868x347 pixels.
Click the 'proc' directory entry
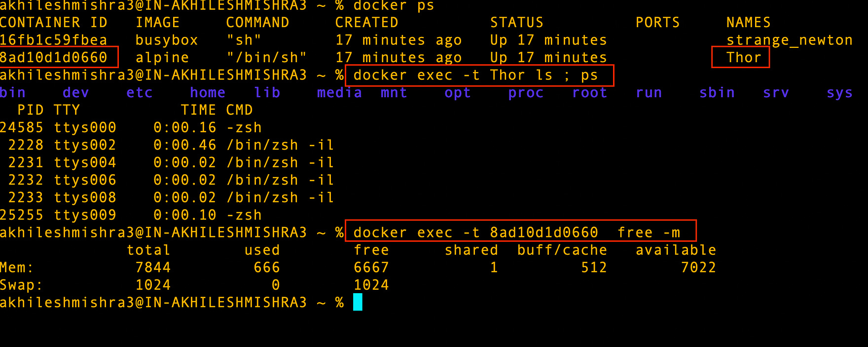tap(526, 92)
